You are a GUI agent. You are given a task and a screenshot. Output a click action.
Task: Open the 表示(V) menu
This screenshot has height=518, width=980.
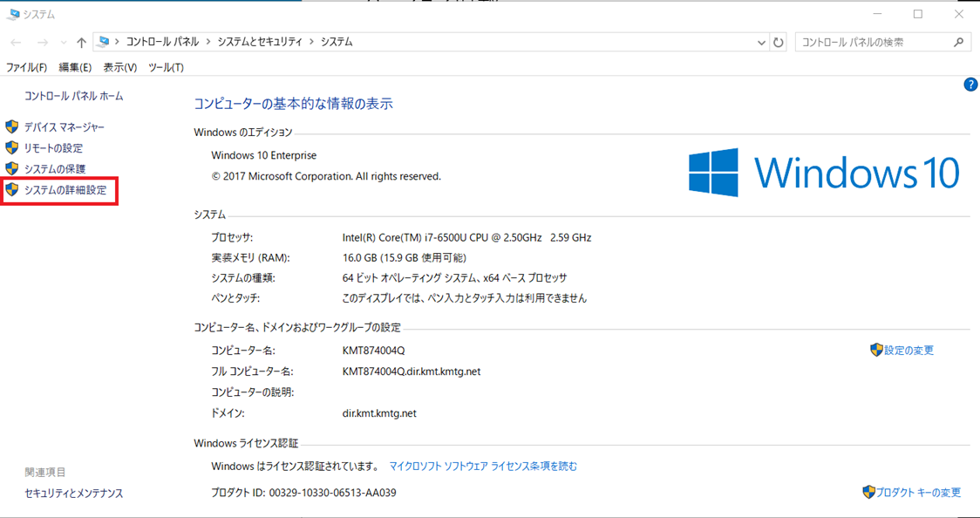tap(120, 67)
